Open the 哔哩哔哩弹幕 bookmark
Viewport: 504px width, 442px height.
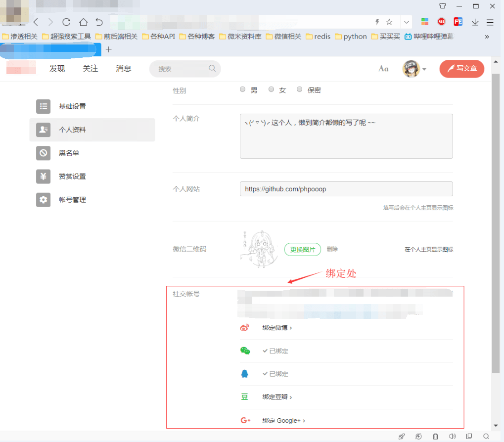(x=429, y=37)
